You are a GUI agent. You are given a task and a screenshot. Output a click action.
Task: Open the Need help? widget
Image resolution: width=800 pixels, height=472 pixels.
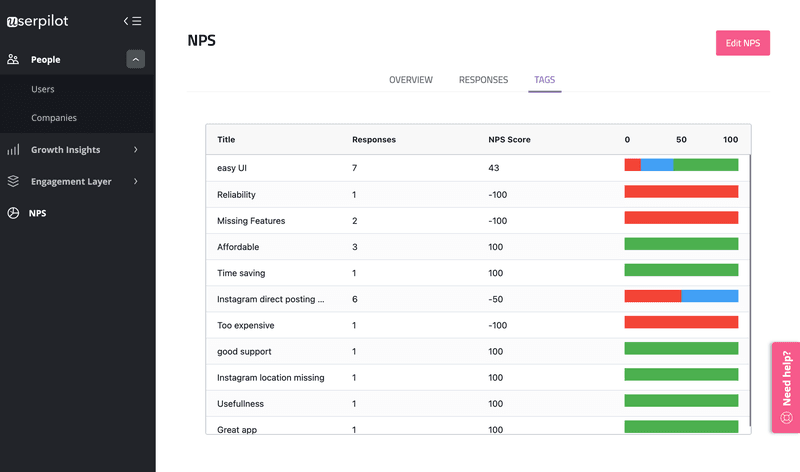786,388
